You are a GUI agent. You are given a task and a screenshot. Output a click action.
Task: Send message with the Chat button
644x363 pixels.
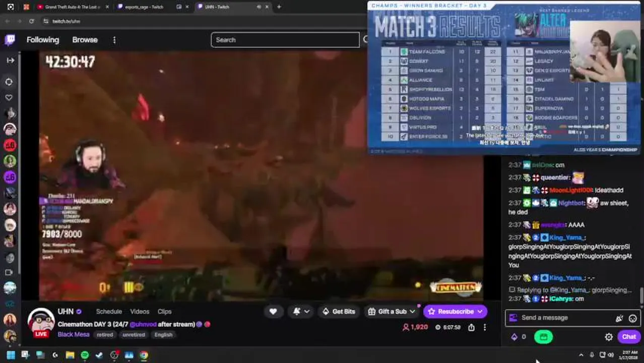click(629, 337)
